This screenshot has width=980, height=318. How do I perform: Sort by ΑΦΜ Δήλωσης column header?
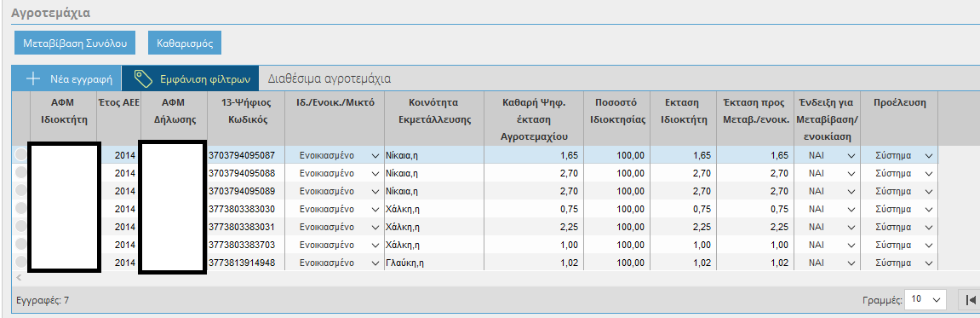173,119
